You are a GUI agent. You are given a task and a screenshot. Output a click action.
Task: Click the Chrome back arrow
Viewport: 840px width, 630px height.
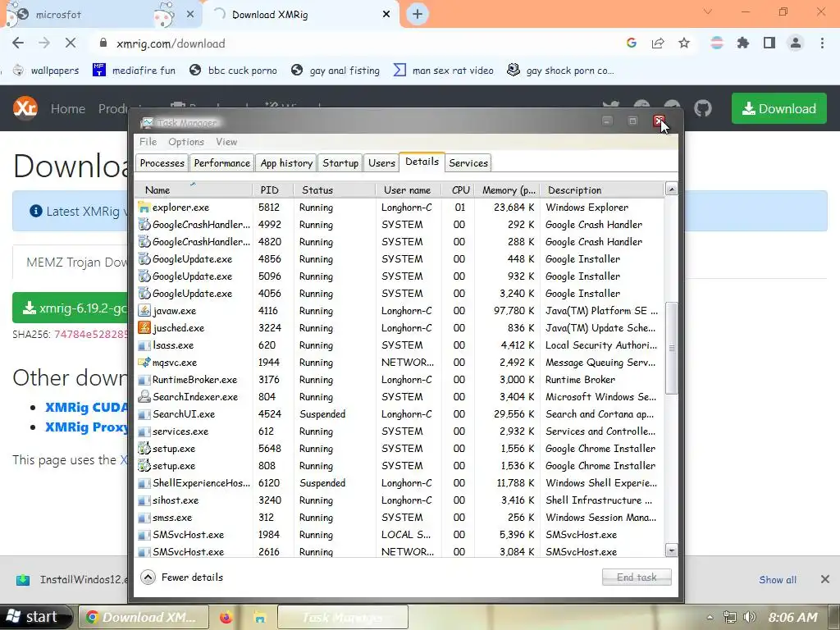click(x=18, y=43)
